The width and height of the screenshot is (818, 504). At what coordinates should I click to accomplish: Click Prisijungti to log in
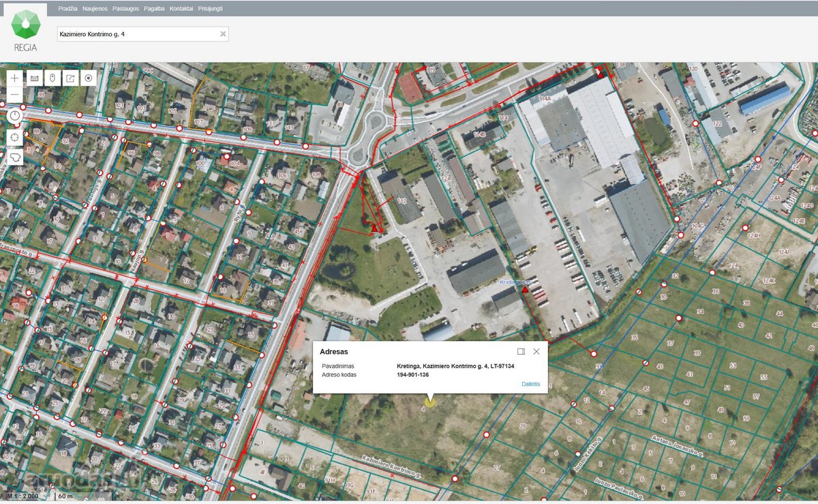(x=211, y=9)
